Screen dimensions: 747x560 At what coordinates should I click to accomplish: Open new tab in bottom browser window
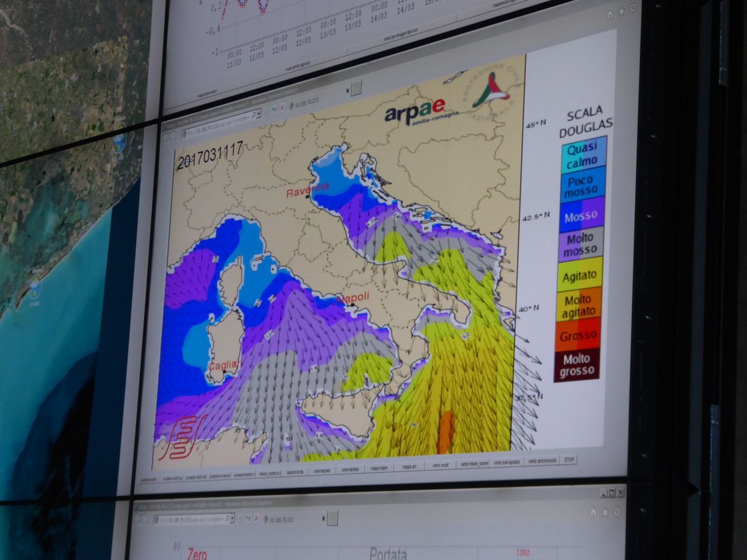point(332,518)
